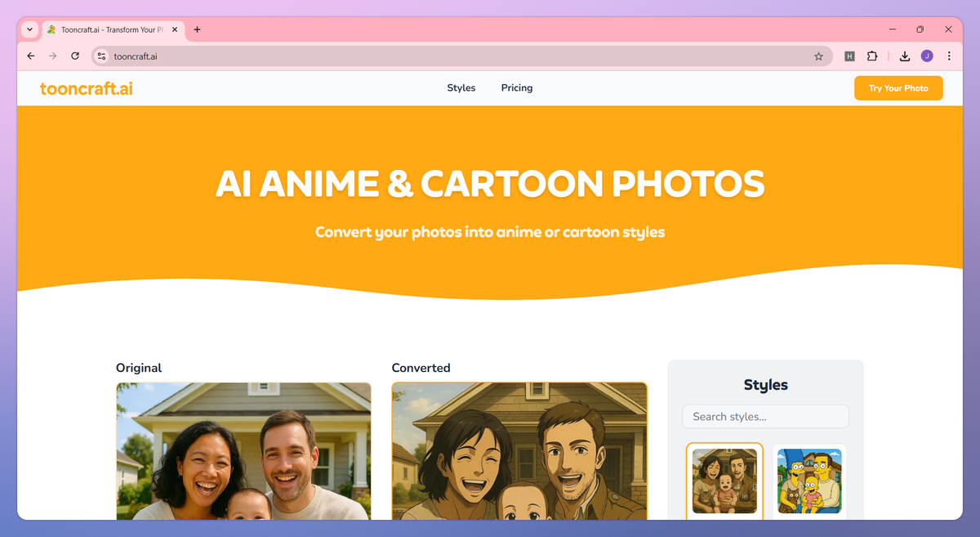Close the Tooncraft.ai tab
The image size is (980, 537).
(173, 29)
